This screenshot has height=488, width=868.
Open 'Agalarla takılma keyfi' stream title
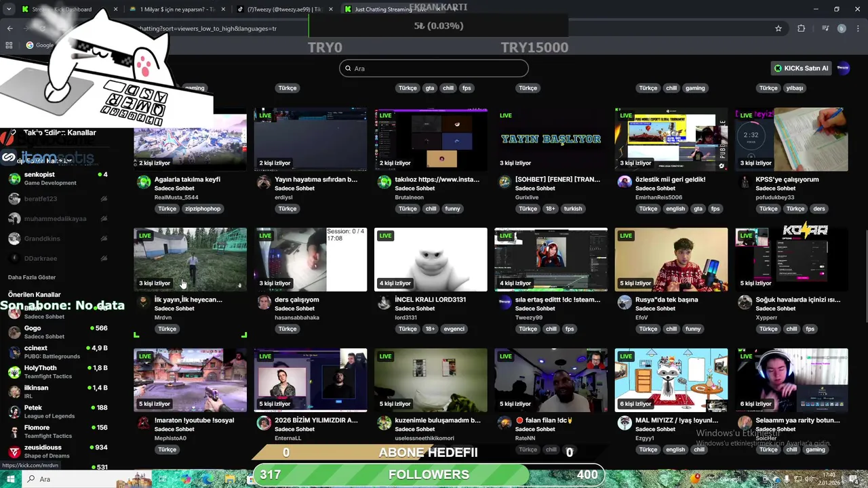187,180
